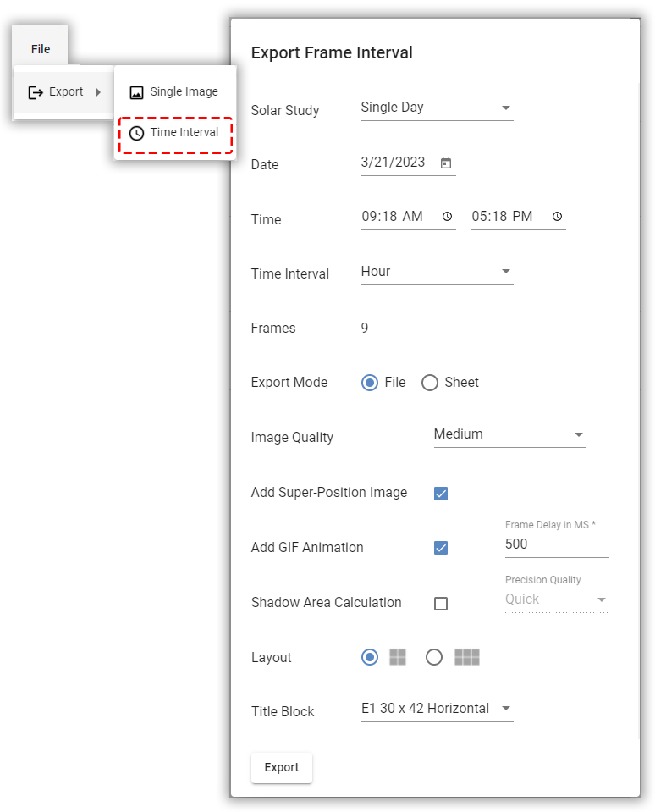
Task: Click the dropdown arrow on Precision Quality
Action: 603,599
